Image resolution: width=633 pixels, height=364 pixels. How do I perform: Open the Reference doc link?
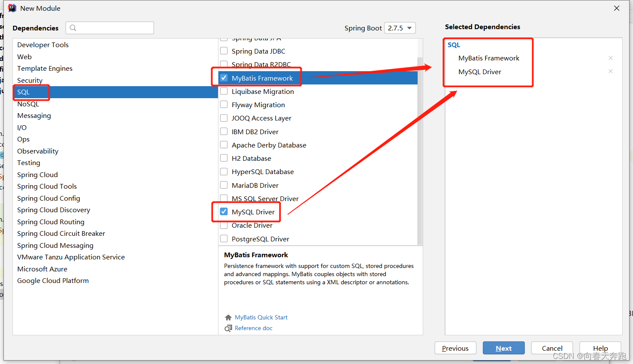254,328
